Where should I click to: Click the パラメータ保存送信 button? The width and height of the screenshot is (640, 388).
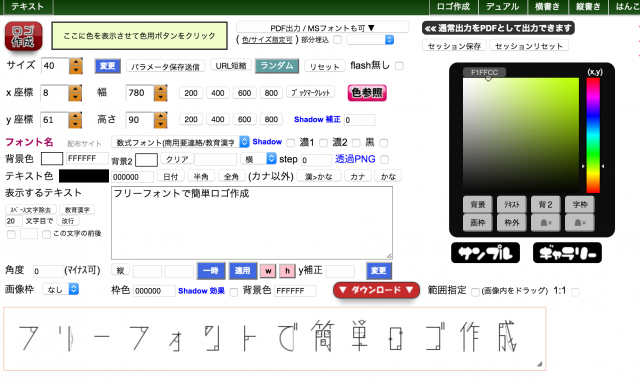point(165,67)
